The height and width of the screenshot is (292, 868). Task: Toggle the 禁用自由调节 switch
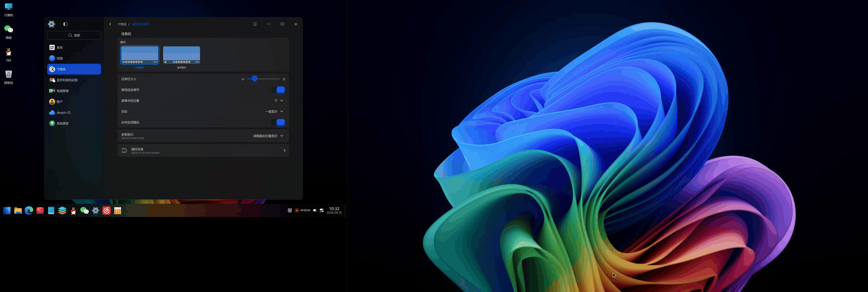tap(278, 90)
